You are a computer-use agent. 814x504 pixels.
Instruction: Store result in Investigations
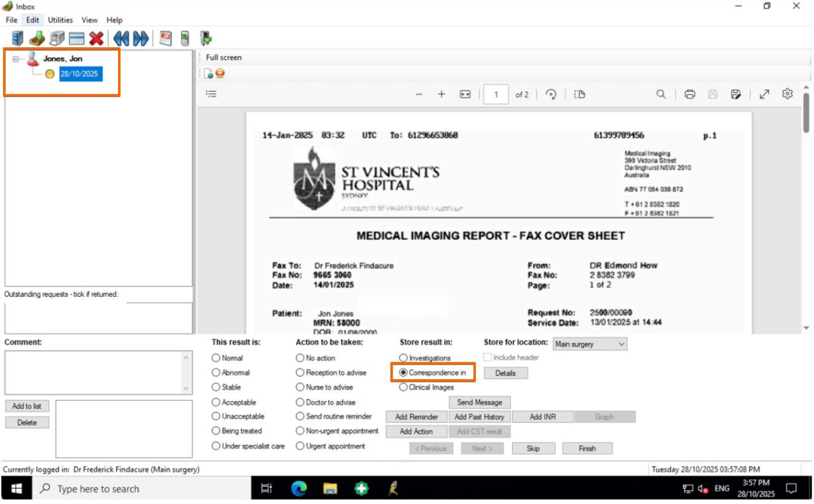click(403, 358)
